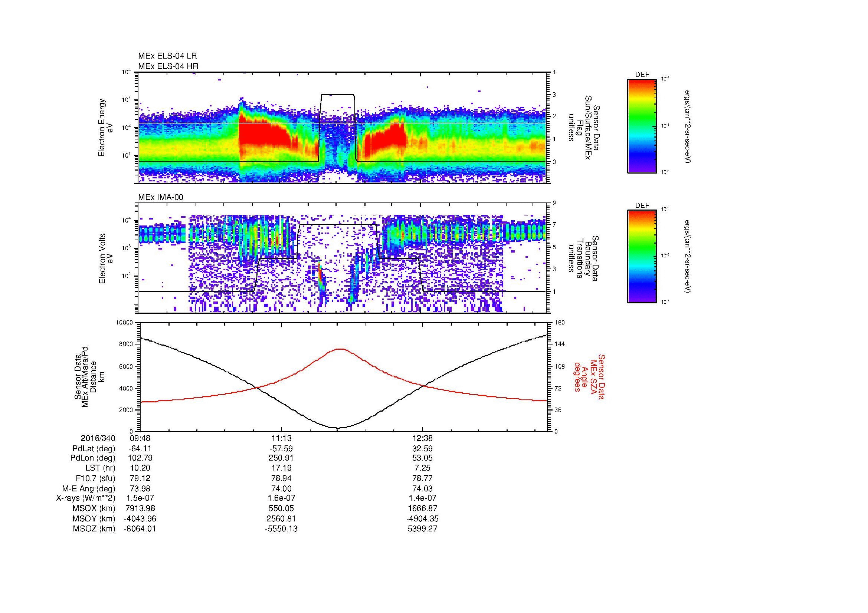Image resolution: width=868 pixels, height=613 pixels.
Task: Click the MSOZ value '-5550.13'
Action: [281, 529]
